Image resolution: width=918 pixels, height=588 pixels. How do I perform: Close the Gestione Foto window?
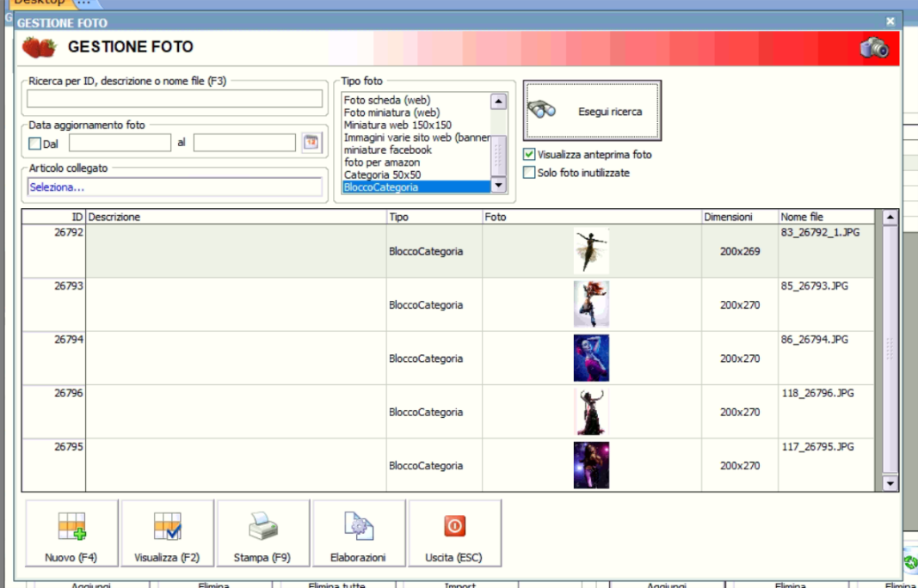coord(890,21)
